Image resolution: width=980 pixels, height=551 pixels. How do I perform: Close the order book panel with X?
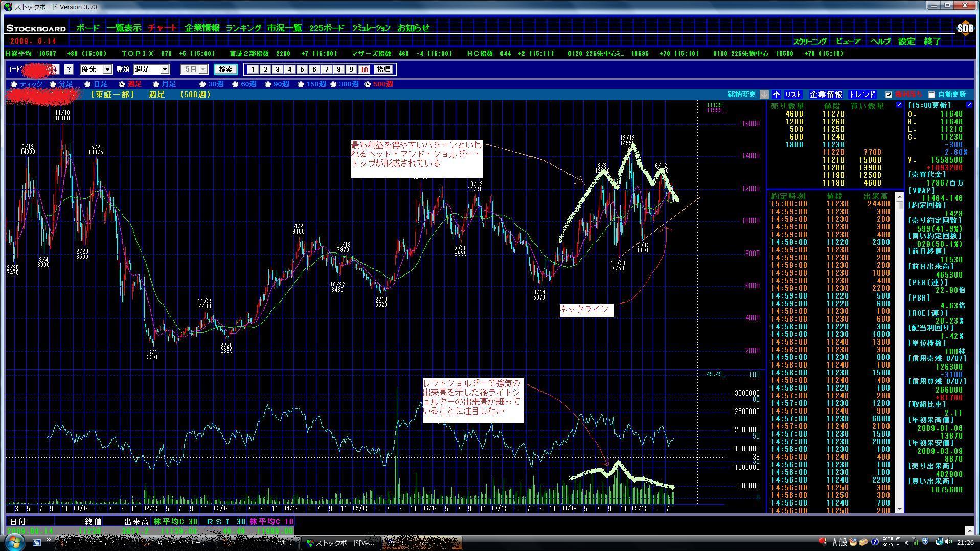pyautogui.click(x=899, y=105)
